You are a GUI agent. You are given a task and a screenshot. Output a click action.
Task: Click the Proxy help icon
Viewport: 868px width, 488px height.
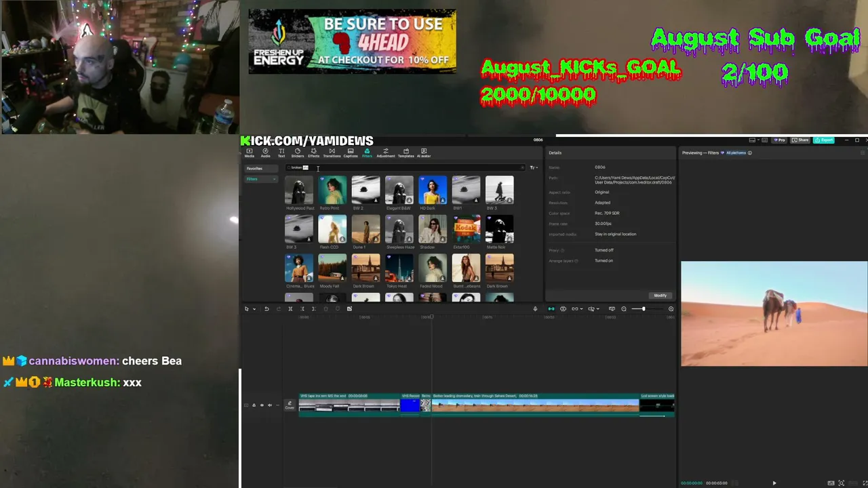coord(562,250)
